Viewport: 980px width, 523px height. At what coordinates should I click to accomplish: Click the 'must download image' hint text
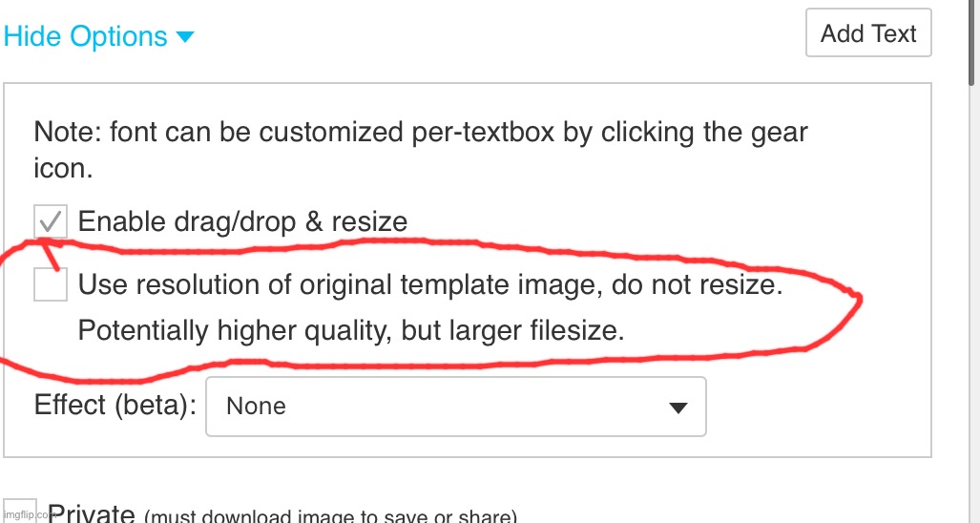point(329,516)
